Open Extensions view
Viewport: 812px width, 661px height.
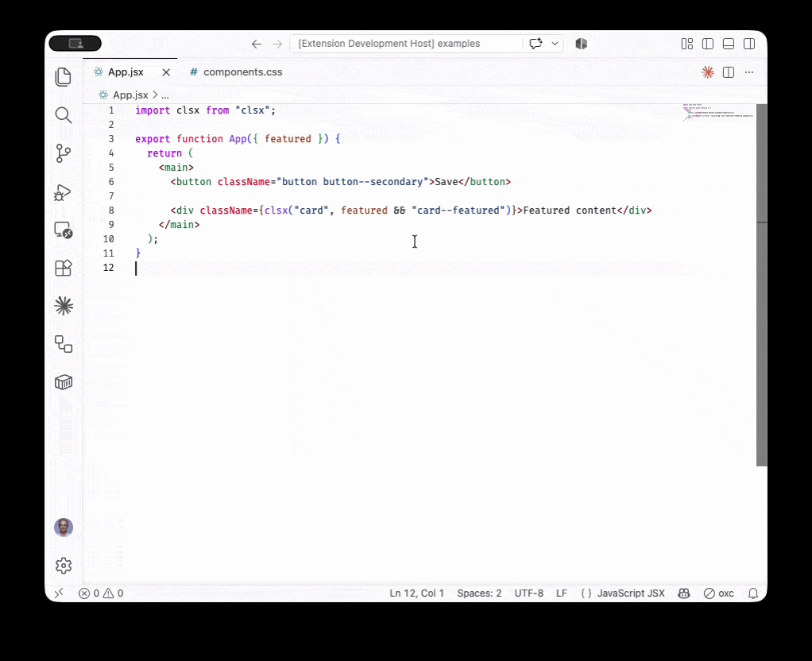tap(64, 268)
